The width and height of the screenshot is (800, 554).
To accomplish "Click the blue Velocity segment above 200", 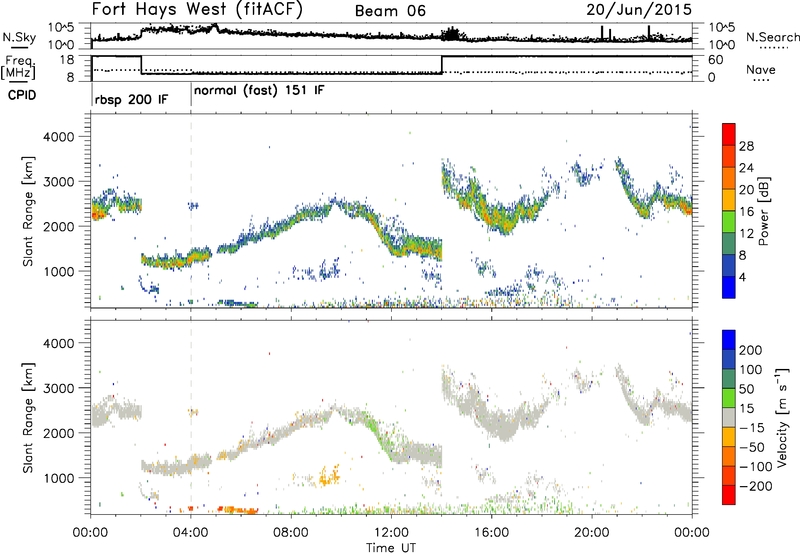I will (x=729, y=339).
